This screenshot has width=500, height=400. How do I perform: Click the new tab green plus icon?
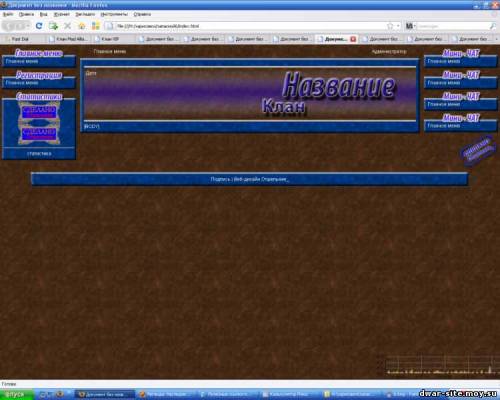tap(53, 26)
